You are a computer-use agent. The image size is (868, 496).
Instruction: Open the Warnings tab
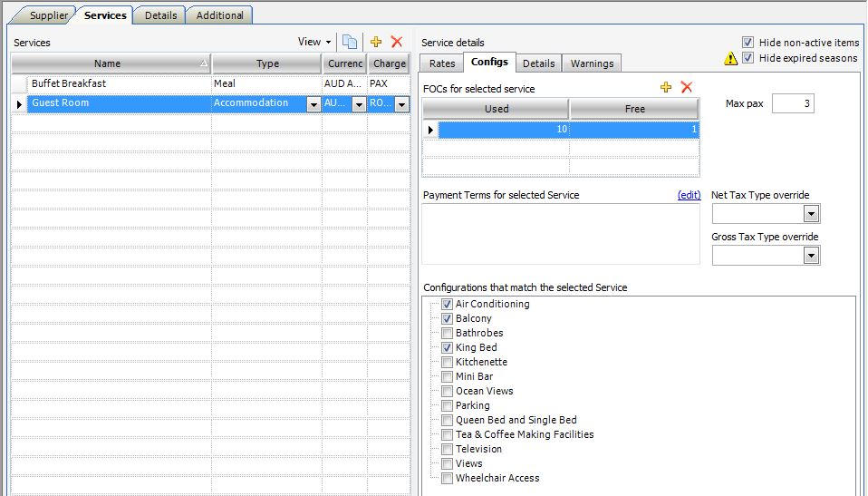592,63
